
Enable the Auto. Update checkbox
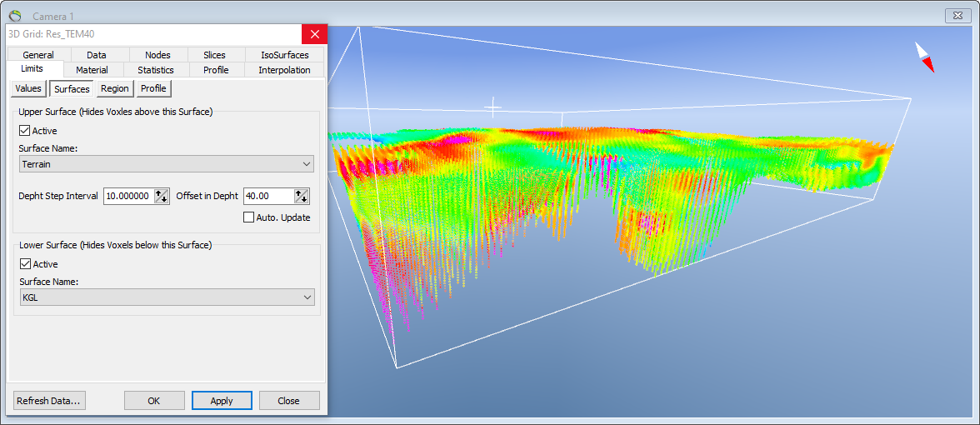[x=248, y=217]
